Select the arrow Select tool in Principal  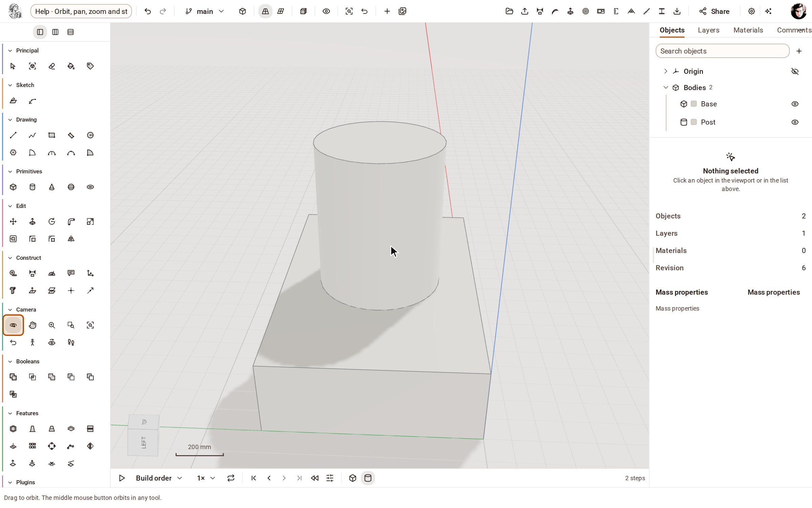(x=13, y=66)
